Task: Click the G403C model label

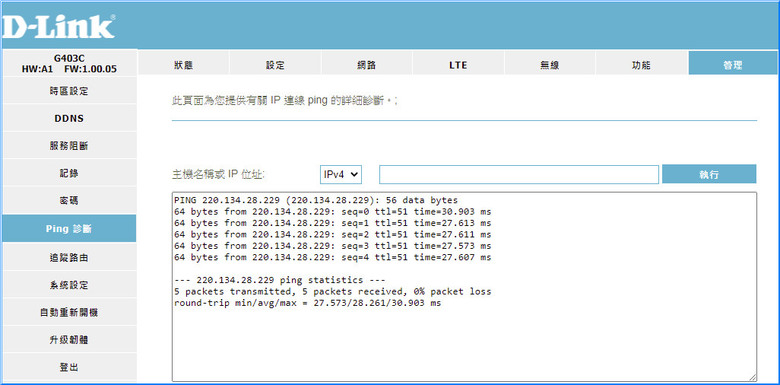Action: 69,59
